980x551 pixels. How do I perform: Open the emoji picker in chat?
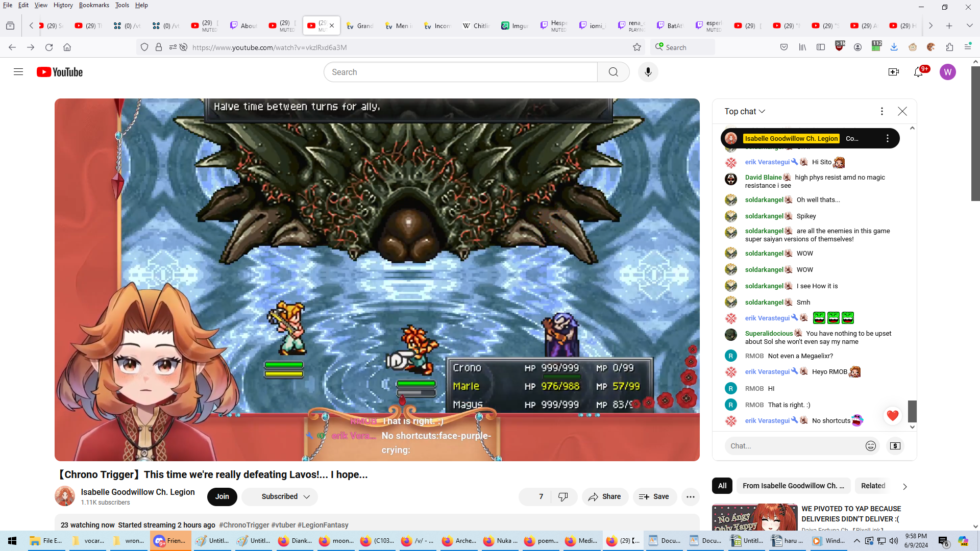pos(870,446)
